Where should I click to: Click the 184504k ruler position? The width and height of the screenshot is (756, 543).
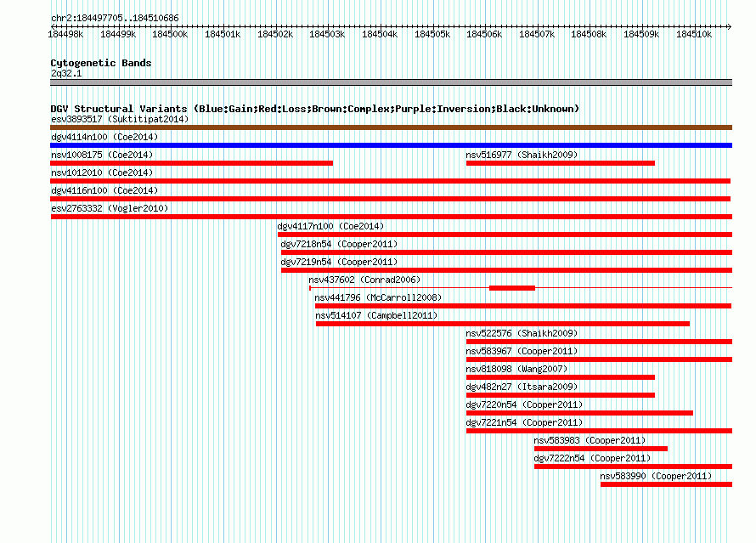pos(380,34)
